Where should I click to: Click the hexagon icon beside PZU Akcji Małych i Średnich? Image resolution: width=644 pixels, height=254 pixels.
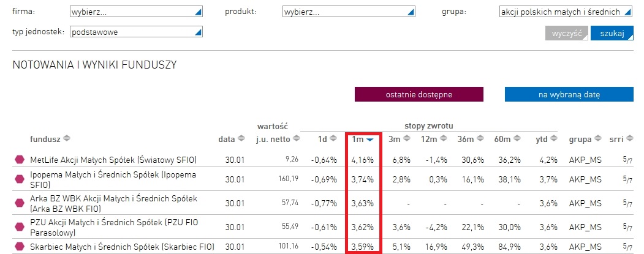coord(20,226)
